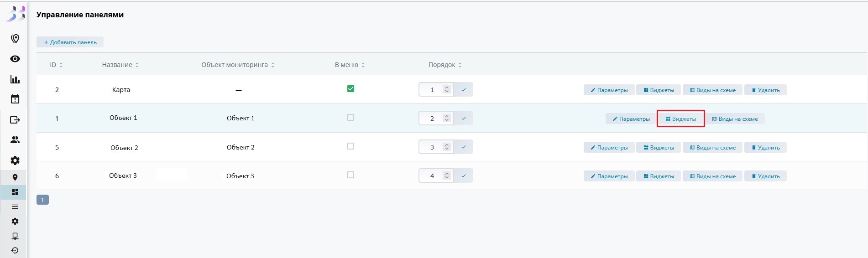This screenshot has width=868, height=258.
Task: Click '+ Добавить панель' button
Action: (x=70, y=42)
